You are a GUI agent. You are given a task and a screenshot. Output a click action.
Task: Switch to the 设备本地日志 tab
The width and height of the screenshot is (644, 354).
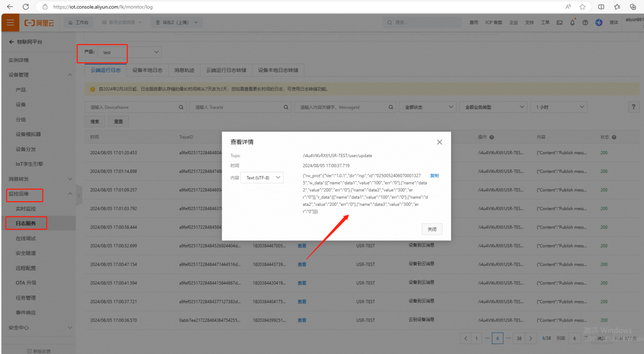[147, 70]
